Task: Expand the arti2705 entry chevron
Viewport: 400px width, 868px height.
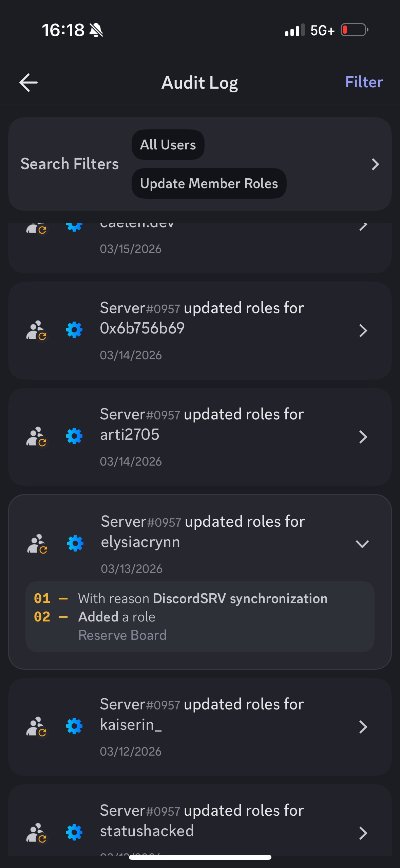Action: [x=363, y=437]
